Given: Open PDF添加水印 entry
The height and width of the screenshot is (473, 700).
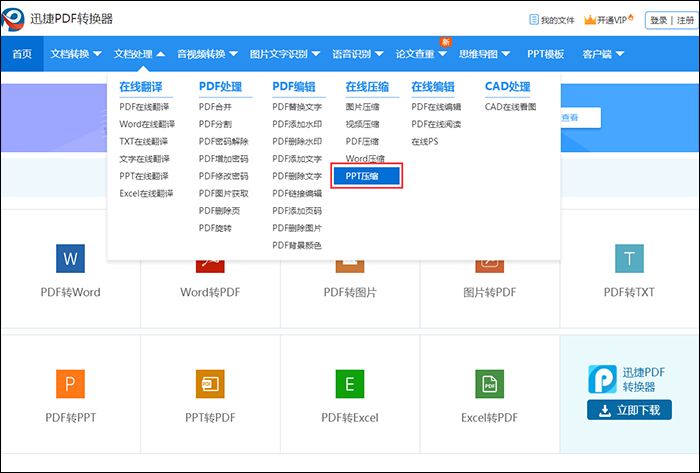Looking at the screenshot, I should (x=297, y=124).
